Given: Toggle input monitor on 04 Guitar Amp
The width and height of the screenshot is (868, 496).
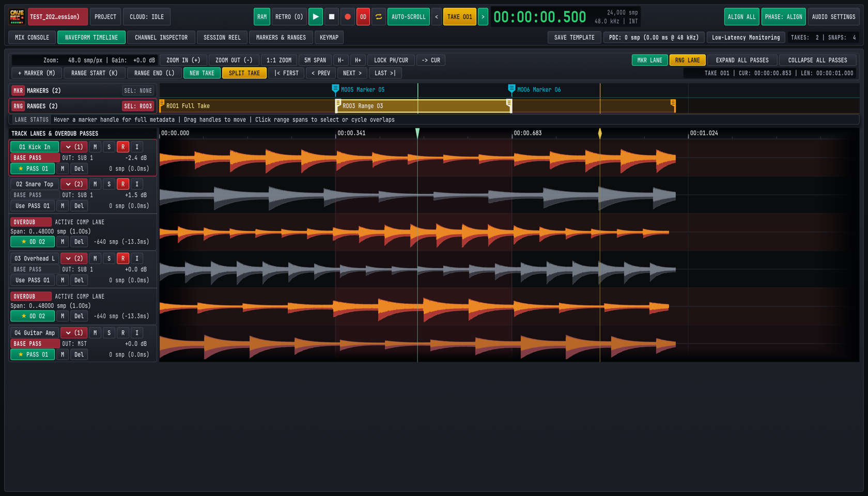Looking at the screenshot, I should 137,333.
